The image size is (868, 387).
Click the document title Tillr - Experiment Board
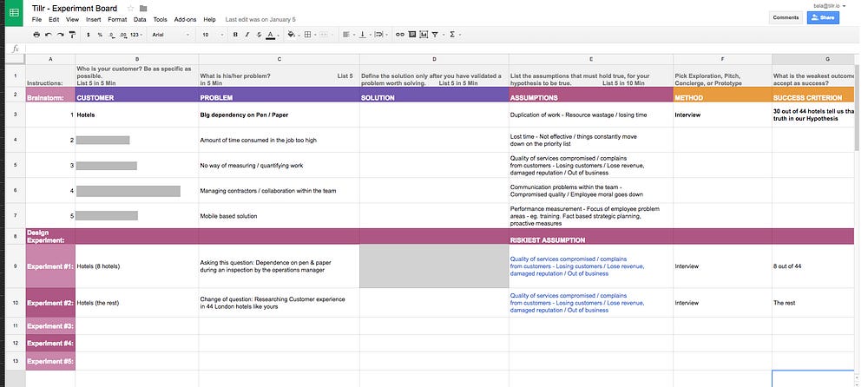coord(75,9)
